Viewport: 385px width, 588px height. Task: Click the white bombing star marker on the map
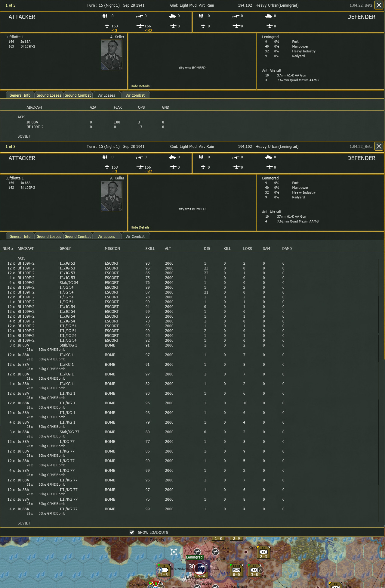[x=174, y=552]
